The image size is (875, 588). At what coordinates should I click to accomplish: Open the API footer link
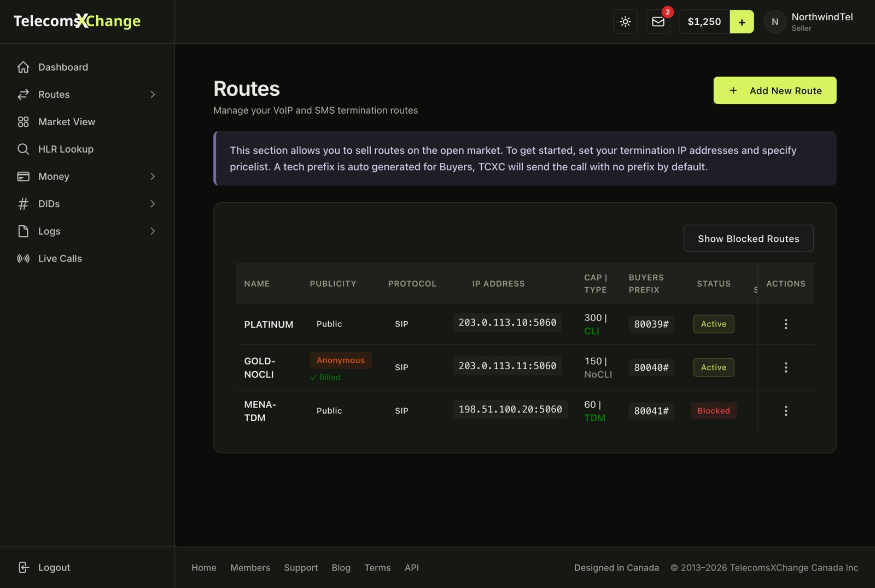click(412, 568)
